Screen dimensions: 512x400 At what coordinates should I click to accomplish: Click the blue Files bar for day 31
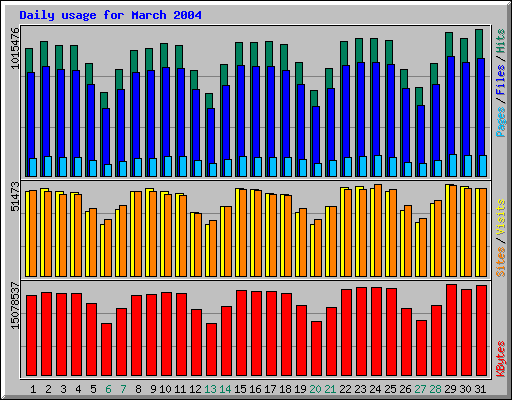point(481,107)
